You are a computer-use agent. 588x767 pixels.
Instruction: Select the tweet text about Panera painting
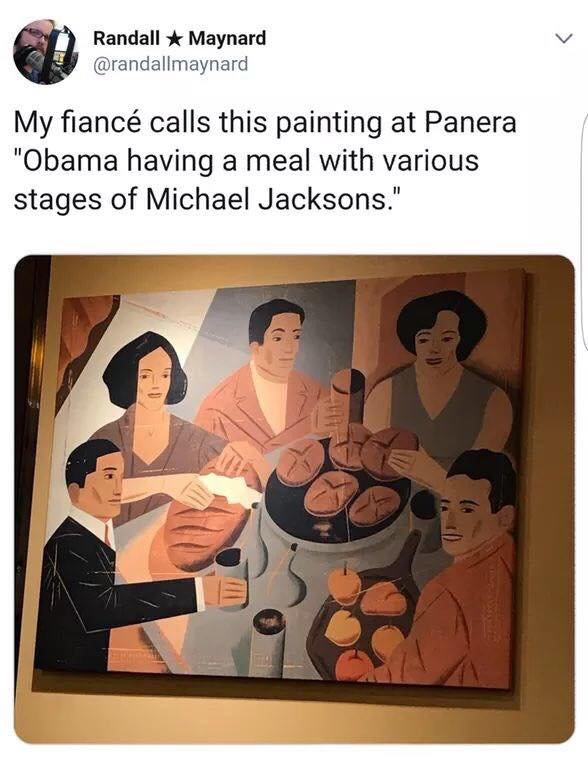pyautogui.click(x=264, y=161)
